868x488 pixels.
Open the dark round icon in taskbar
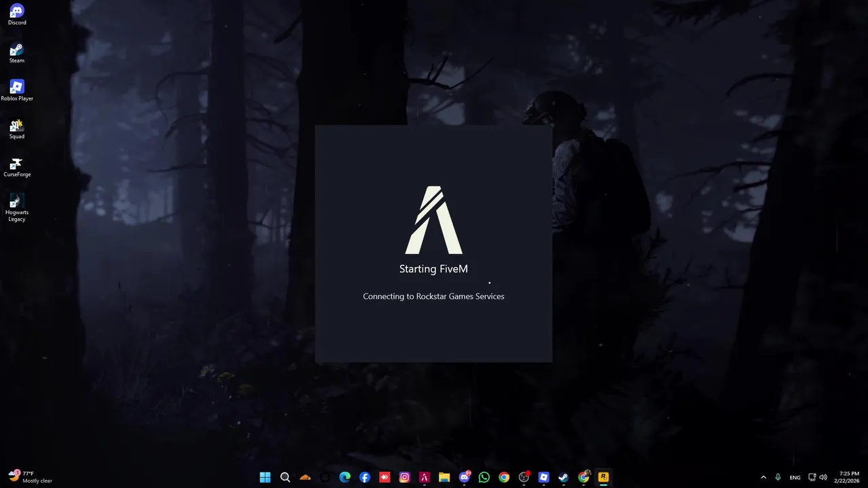pos(325,477)
